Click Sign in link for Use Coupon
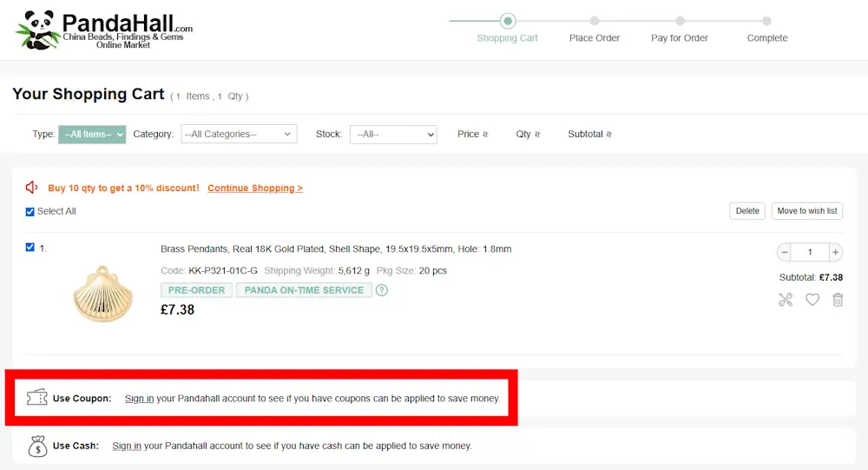The height and width of the screenshot is (470, 868). point(139,398)
